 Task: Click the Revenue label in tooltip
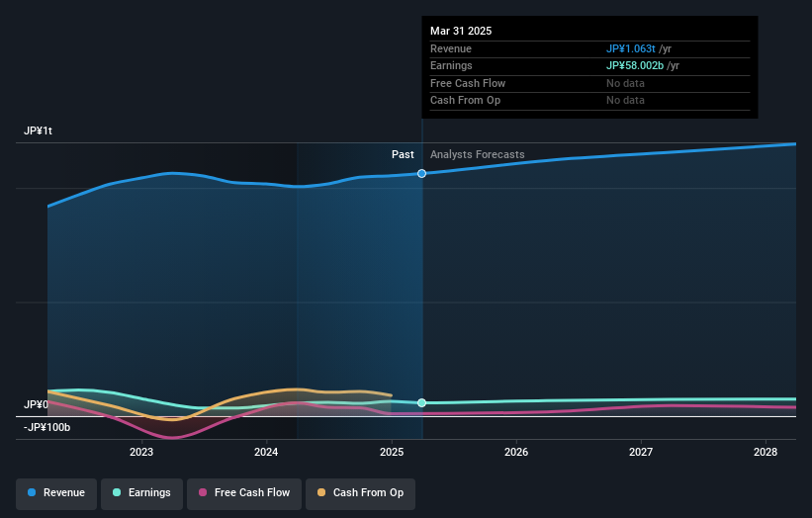[x=451, y=48]
